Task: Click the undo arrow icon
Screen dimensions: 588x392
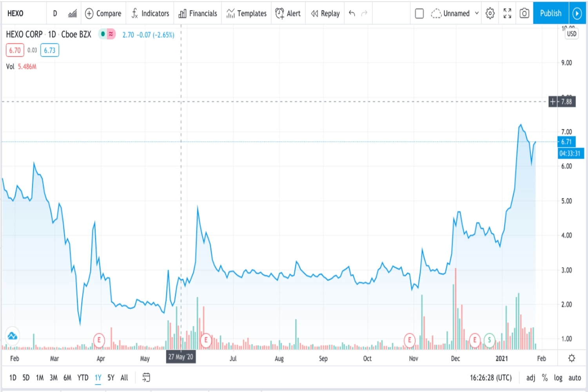Action: point(352,13)
